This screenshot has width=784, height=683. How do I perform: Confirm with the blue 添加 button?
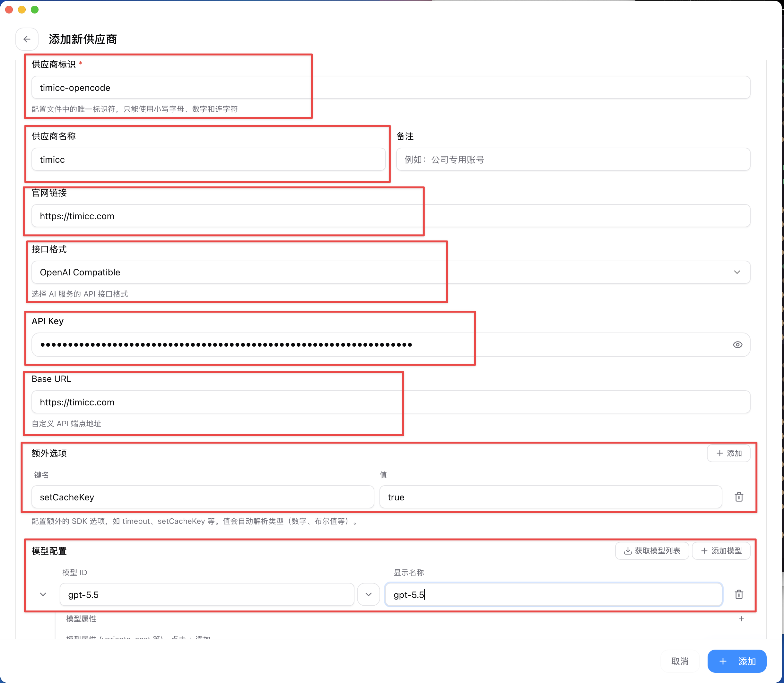[737, 661]
